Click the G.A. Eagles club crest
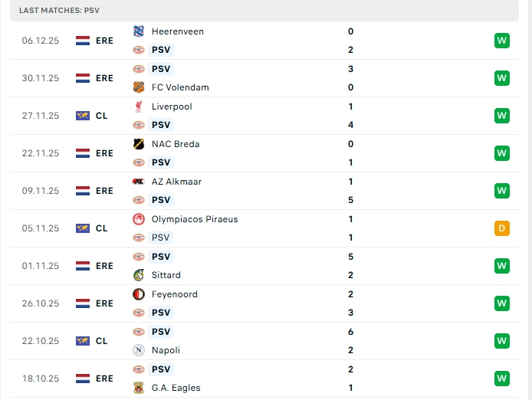This screenshot has height=400, width=532. tap(139, 388)
